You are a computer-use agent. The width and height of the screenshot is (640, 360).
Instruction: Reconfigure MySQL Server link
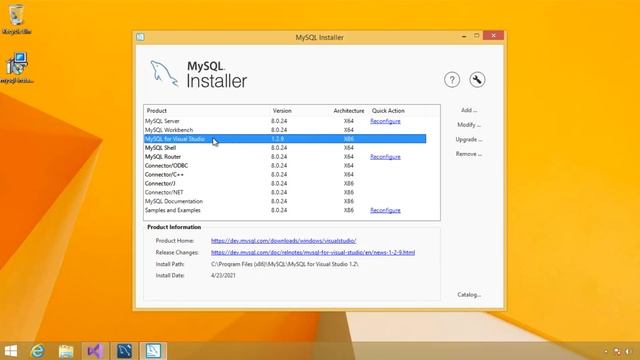[385, 121]
